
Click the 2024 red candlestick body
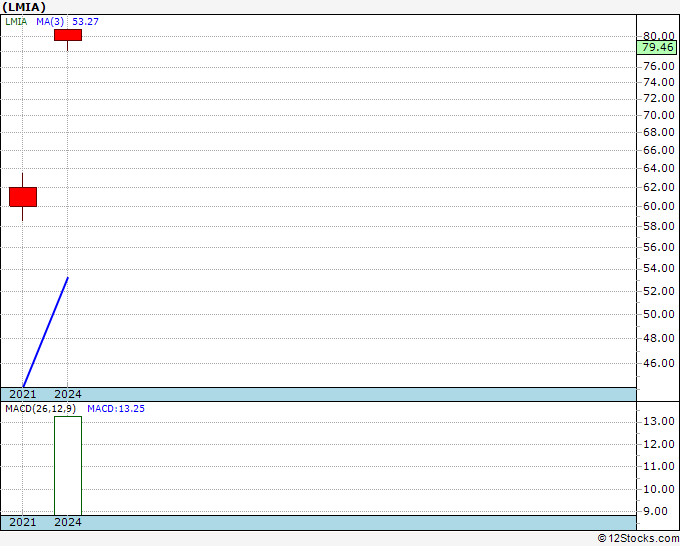pyautogui.click(x=68, y=35)
